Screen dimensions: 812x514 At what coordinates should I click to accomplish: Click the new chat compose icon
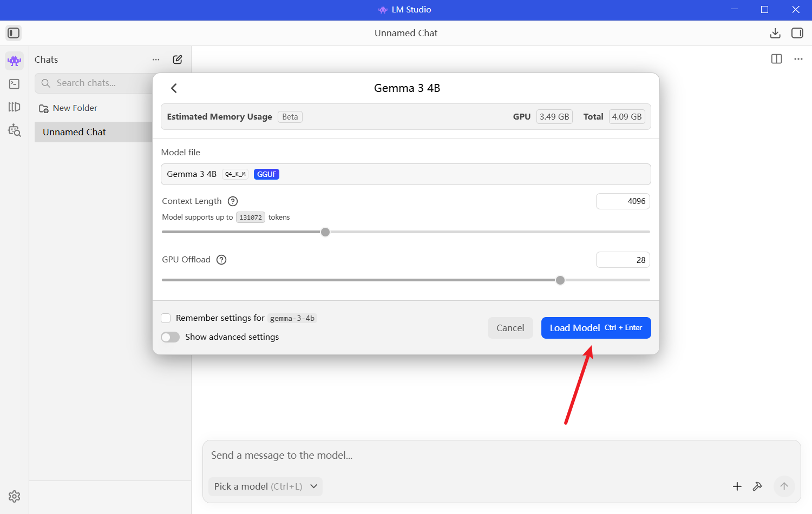(x=178, y=60)
